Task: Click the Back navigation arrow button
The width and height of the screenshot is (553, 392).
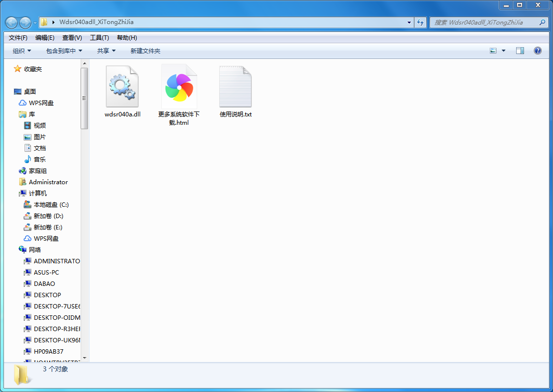Action: point(12,23)
